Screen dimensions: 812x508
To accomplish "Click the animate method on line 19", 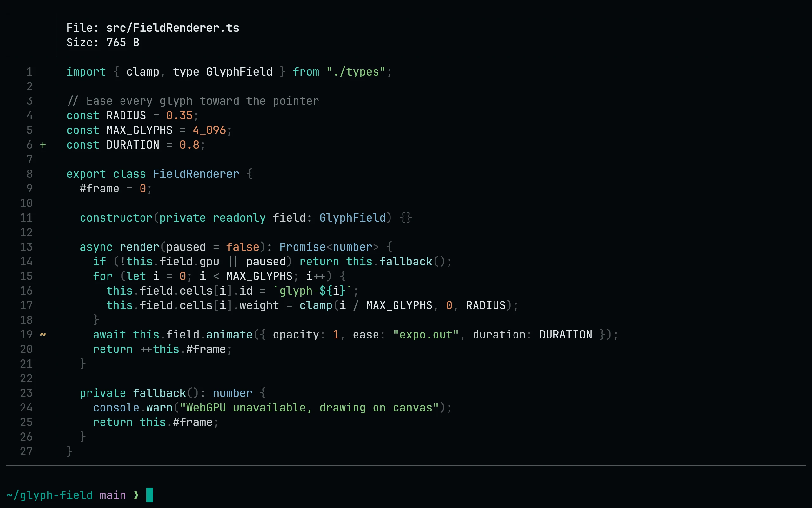I will pyautogui.click(x=229, y=335).
